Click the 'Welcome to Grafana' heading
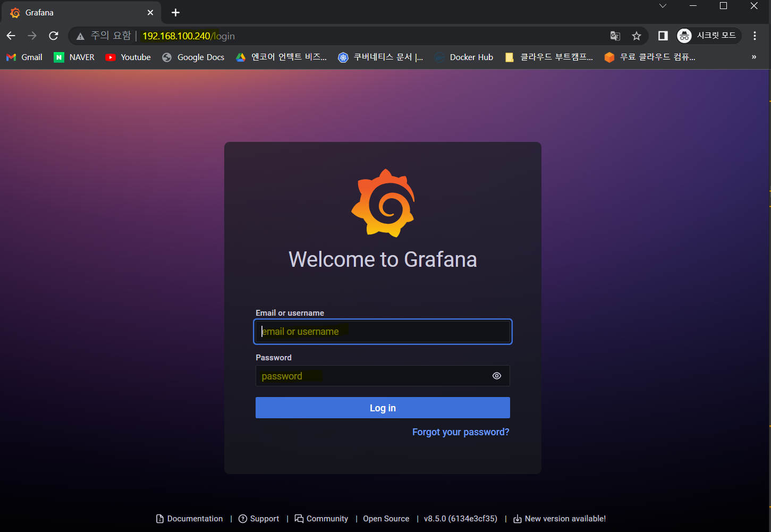The height and width of the screenshot is (532, 771). tap(383, 259)
